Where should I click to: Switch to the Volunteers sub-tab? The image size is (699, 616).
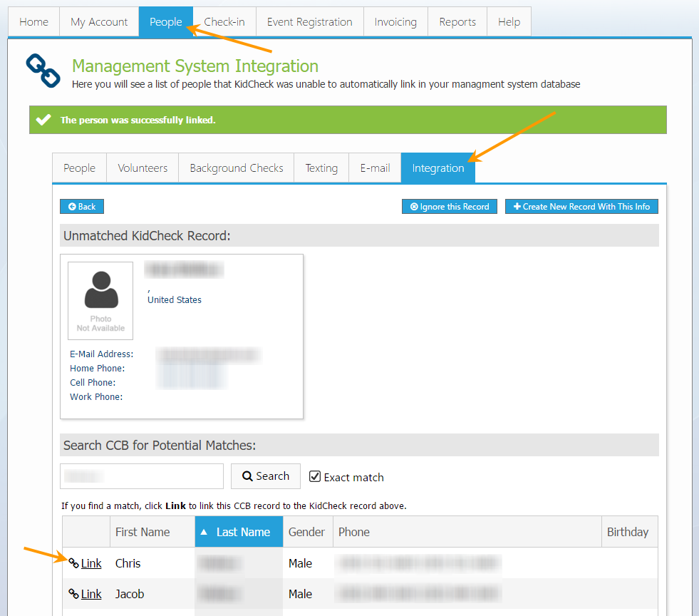(143, 168)
